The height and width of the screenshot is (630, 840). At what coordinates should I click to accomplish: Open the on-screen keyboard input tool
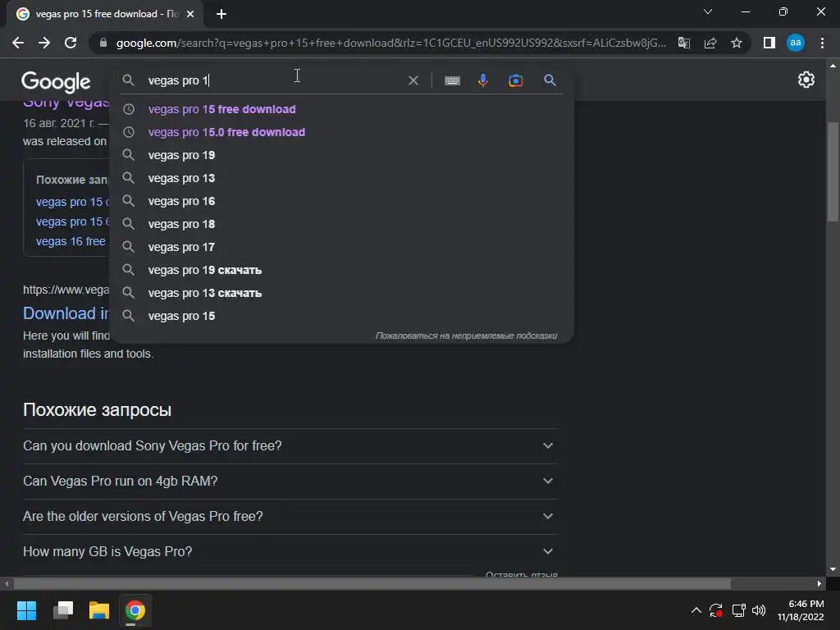pos(452,80)
